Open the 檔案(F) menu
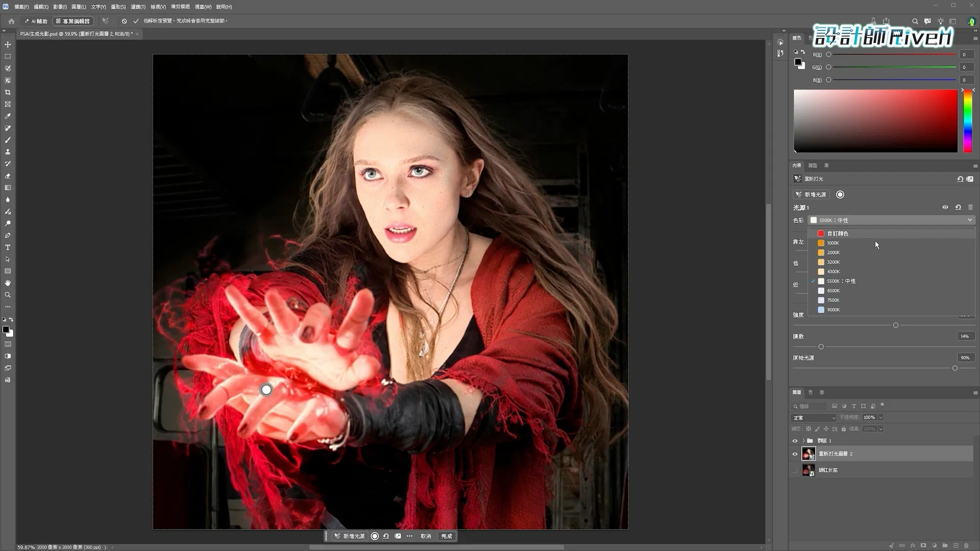 pos(21,7)
